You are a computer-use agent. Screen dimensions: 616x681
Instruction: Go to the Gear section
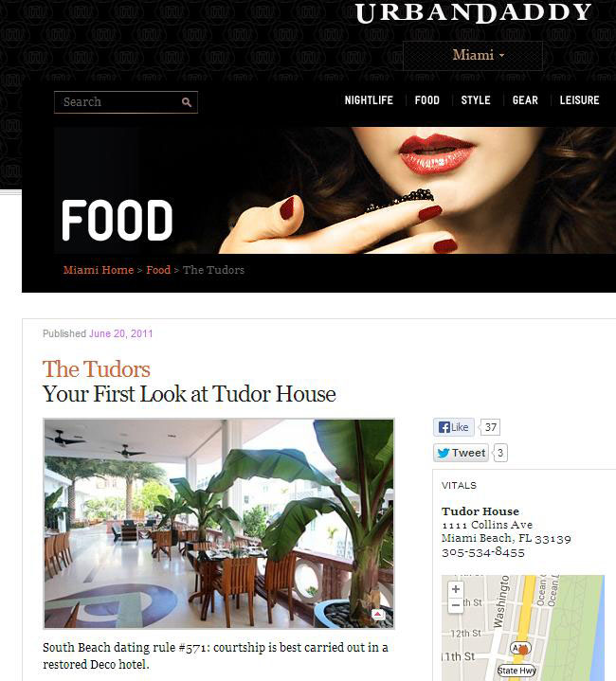(x=525, y=100)
